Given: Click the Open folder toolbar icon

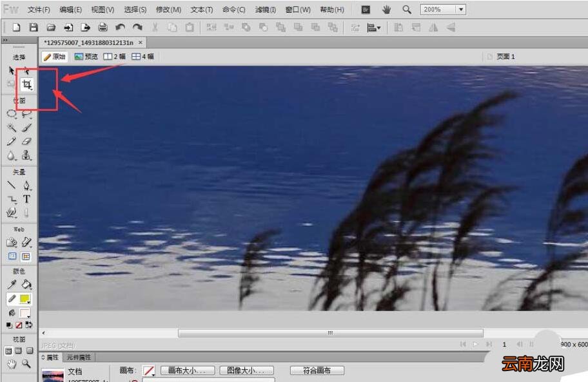Looking at the screenshot, I should (x=51, y=27).
